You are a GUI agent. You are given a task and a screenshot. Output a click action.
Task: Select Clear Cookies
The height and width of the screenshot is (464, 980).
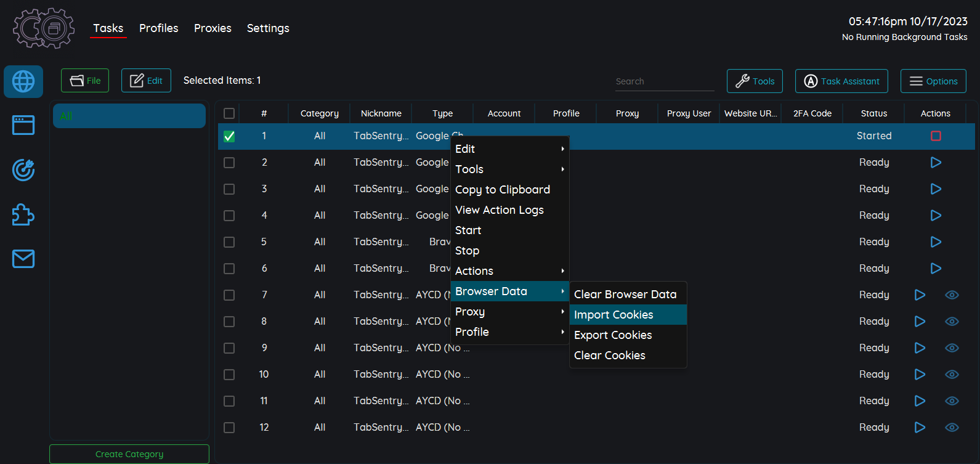click(628, 356)
